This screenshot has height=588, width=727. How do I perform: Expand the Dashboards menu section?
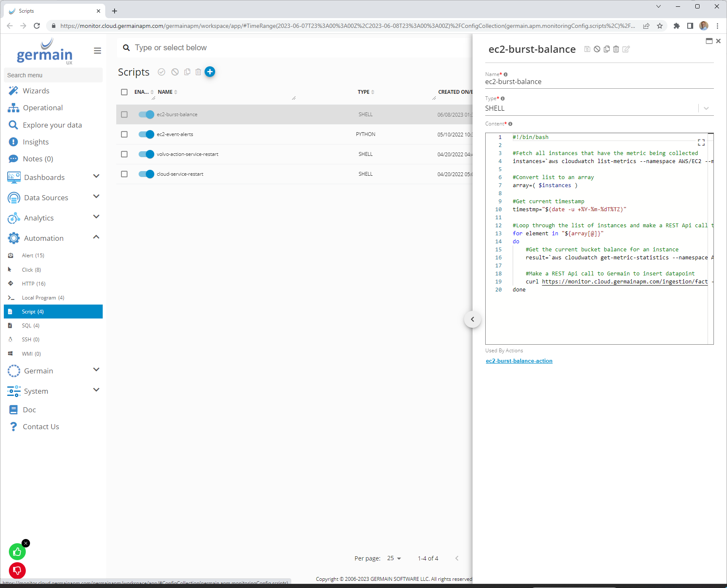(96, 177)
